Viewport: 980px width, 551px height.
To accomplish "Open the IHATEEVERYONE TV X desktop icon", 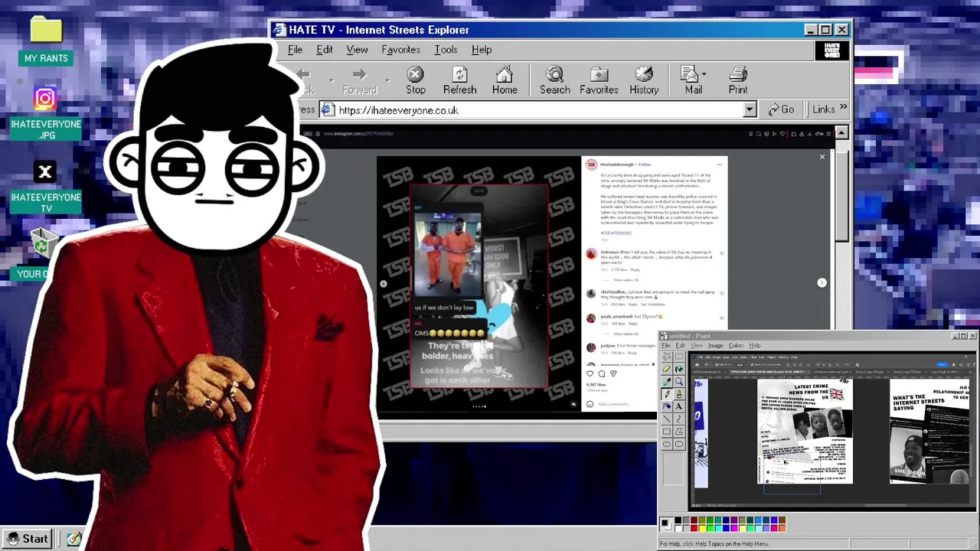I will pos(45,187).
